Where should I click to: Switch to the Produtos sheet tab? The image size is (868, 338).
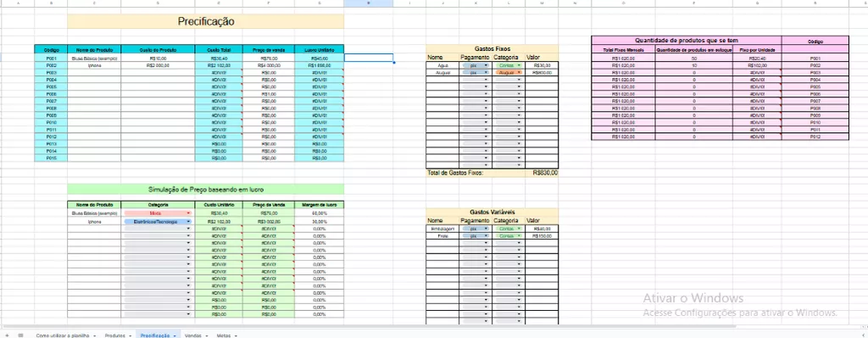pyautogui.click(x=114, y=335)
